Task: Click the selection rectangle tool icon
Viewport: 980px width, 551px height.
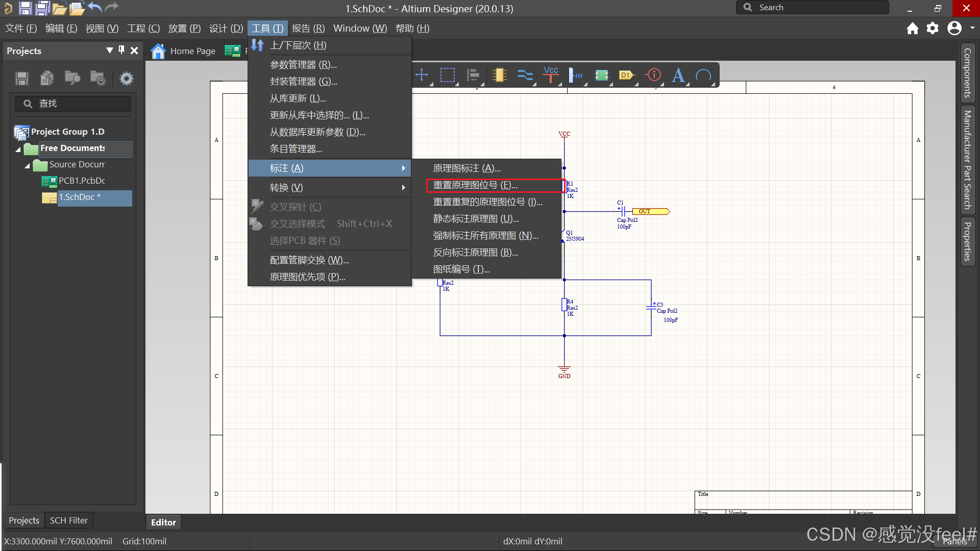Action: click(448, 76)
